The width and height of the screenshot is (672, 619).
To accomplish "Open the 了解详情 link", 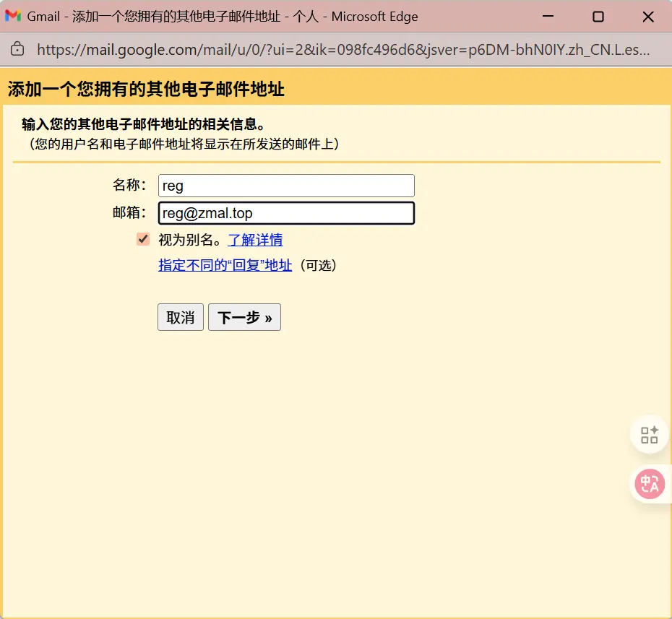I will [255, 240].
